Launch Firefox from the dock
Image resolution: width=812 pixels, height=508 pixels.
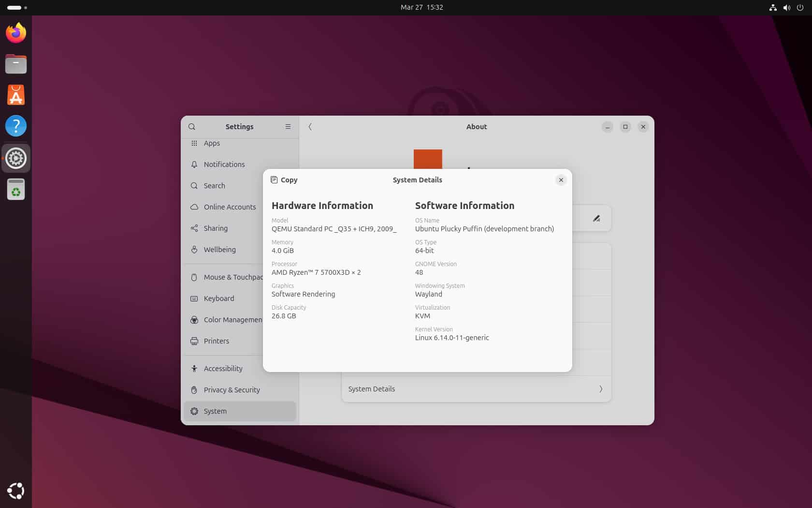tap(15, 33)
